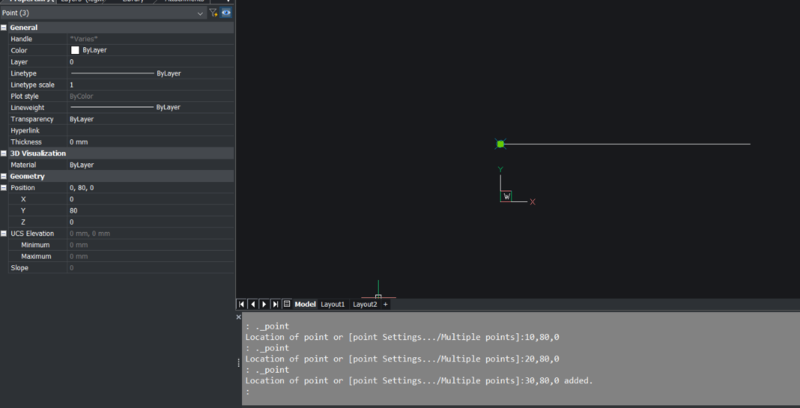Viewport: 800px width, 408px height.
Task: Click the Y position value field
Action: pyautogui.click(x=150, y=211)
